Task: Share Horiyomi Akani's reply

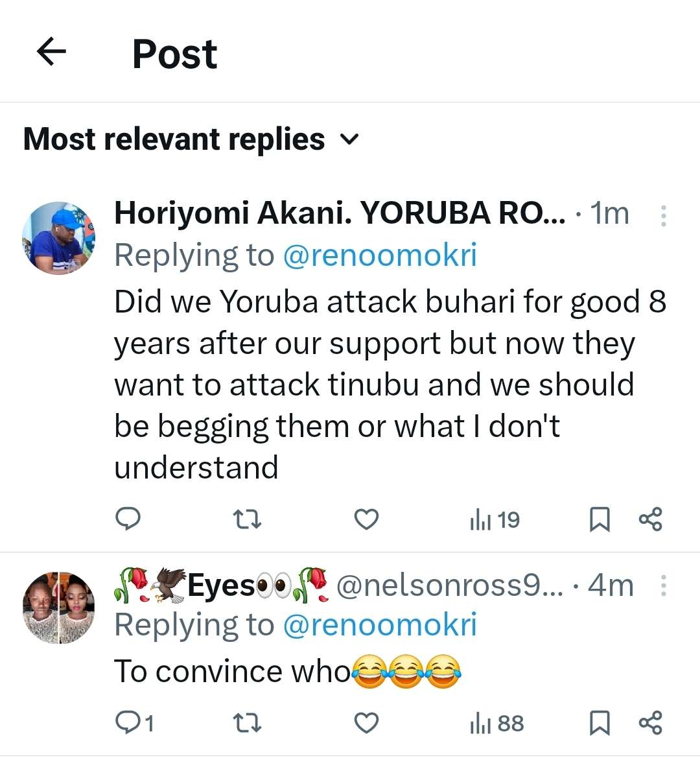Action: (650, 519)
